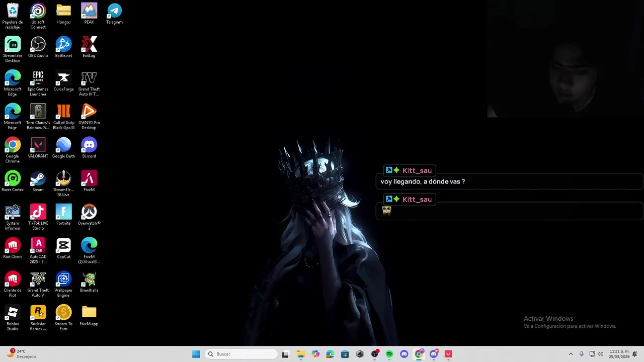Select Call of Duty Black Ops III icon
This screenshot has width=644, height=362.
click(63, 117)
